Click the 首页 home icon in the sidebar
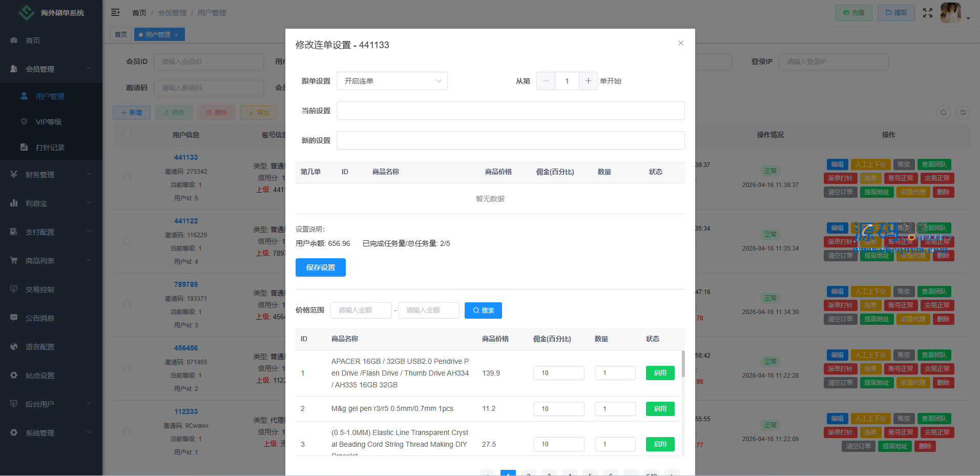 14,40
